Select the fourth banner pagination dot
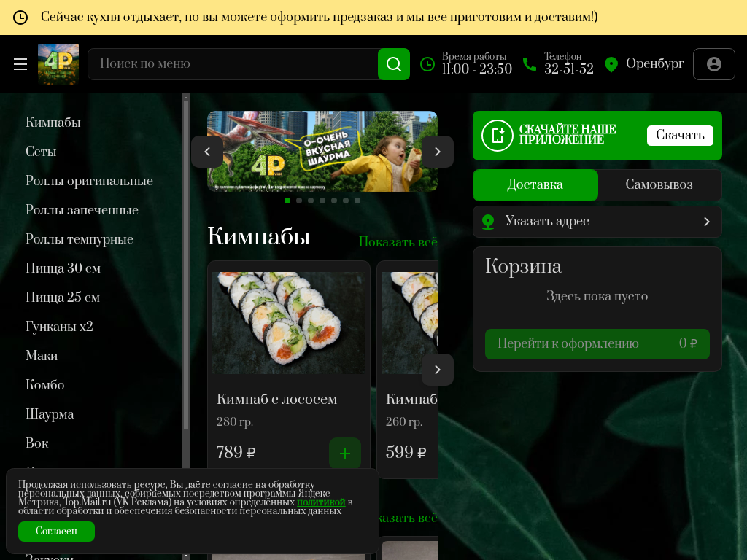This screenshot has height=560, width=747. pyautogui.click(x=322, y=201)
